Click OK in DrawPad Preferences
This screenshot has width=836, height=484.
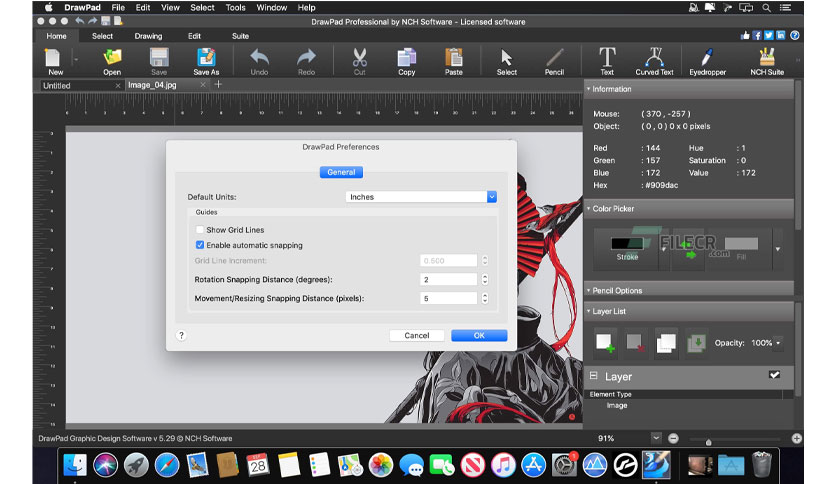tap(479, 335)
